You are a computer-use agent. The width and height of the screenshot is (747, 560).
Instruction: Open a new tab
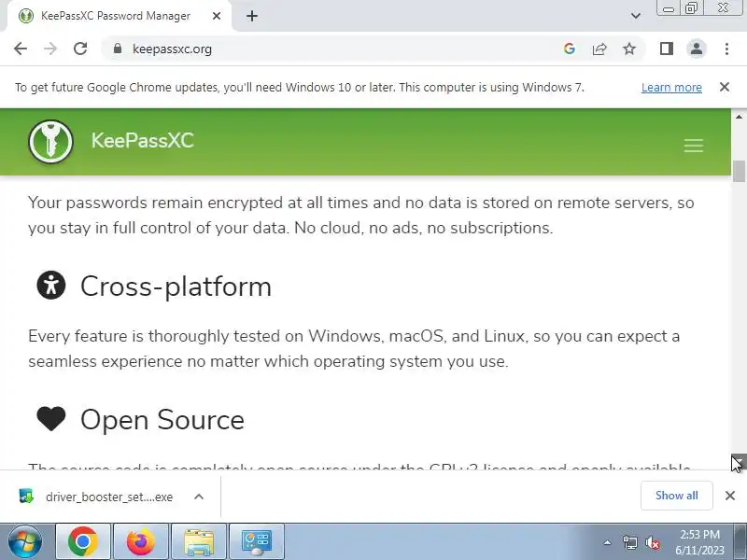click(252, 16)
